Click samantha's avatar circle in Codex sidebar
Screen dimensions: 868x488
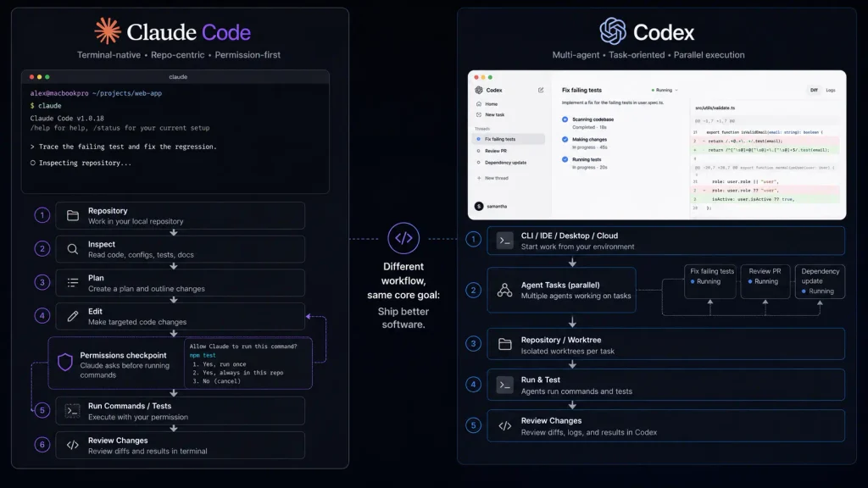point(479,207)
